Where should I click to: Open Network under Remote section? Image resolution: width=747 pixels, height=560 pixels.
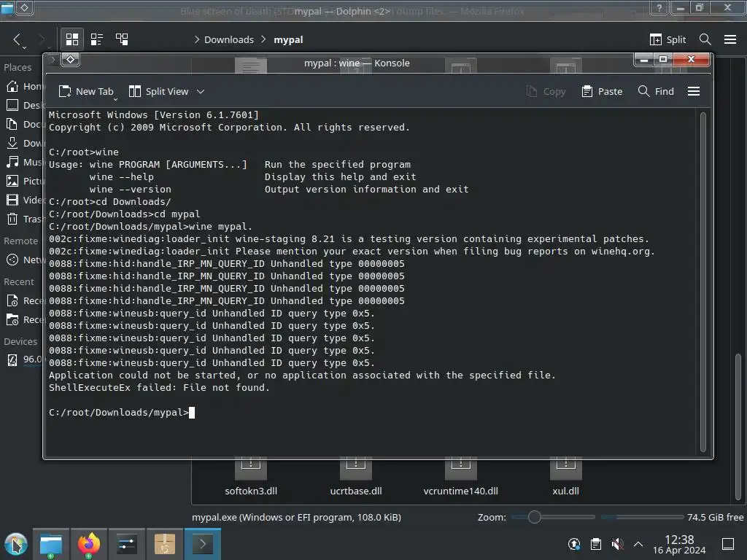tap(25, 260)
